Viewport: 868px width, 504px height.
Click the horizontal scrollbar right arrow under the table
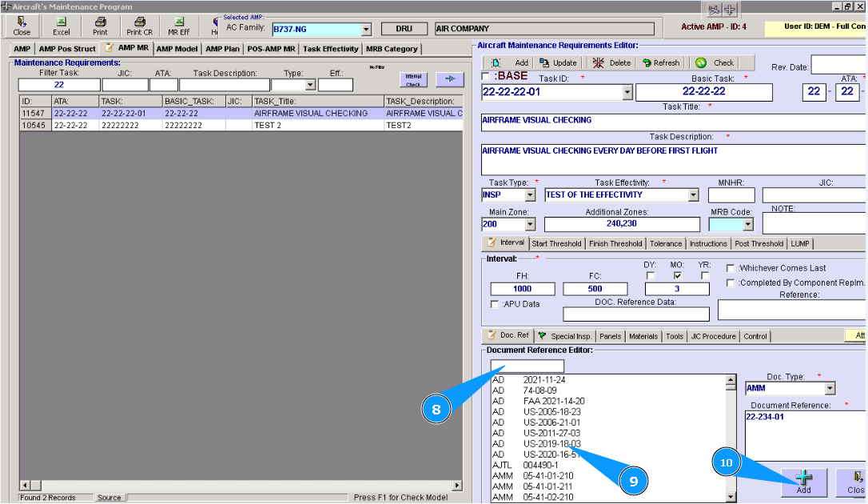(x=457, y=486)
